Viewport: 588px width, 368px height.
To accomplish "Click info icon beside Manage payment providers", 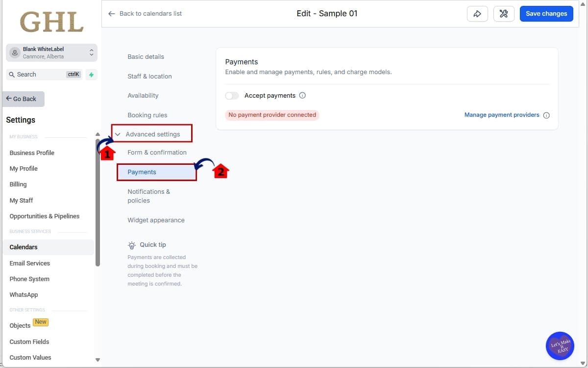I will point(546,115).
